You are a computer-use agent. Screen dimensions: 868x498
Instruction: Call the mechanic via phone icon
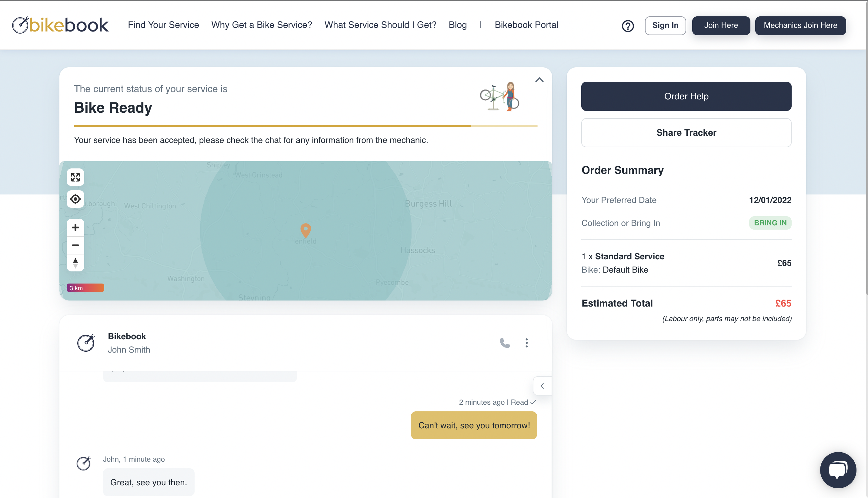pos(504,343)
